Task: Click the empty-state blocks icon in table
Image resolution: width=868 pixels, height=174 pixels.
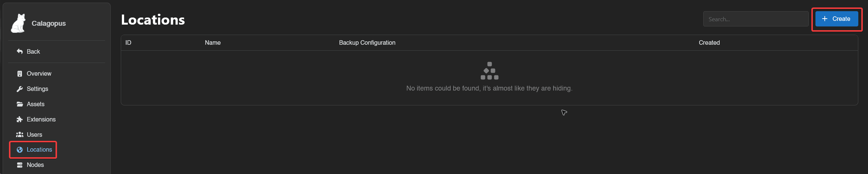Action: [x=489, y=71]
